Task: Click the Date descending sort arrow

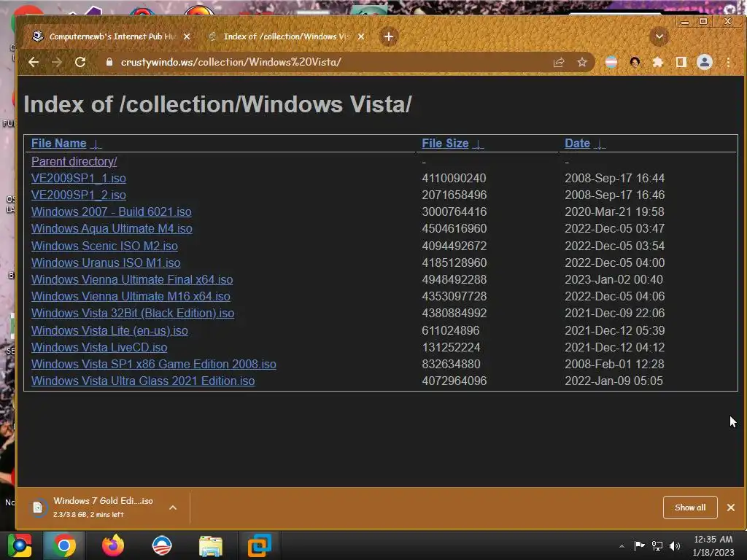Action: (600, 144)
